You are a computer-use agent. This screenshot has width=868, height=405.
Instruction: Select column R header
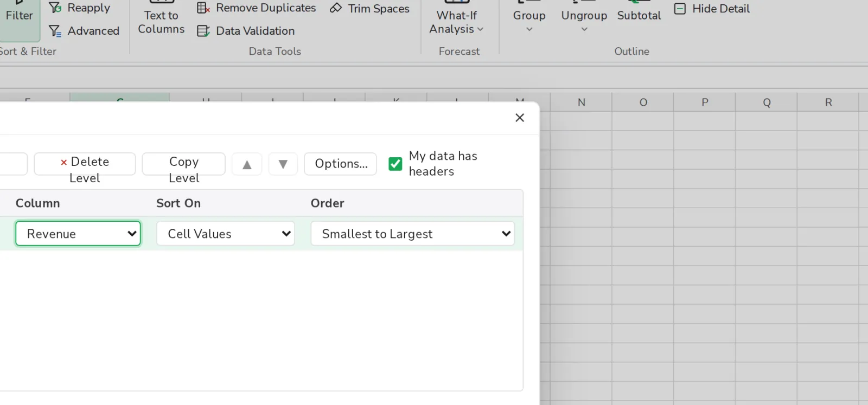point(828,102)
